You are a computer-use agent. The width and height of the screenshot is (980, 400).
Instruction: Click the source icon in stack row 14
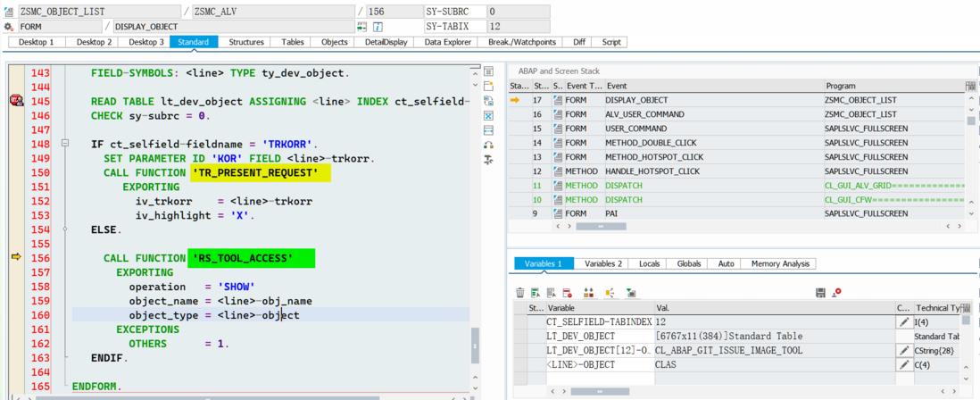[558, 143]
